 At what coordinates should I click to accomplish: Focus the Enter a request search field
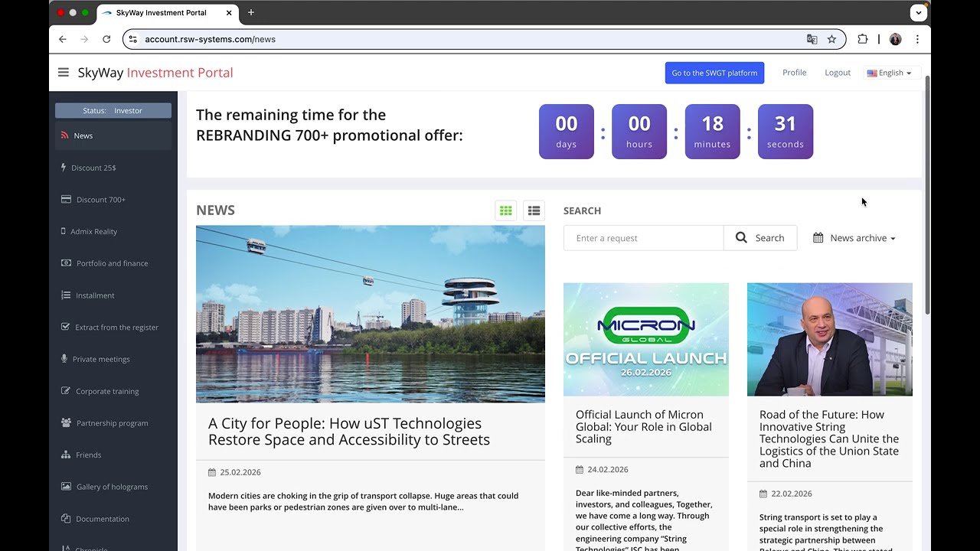(643, 238)
